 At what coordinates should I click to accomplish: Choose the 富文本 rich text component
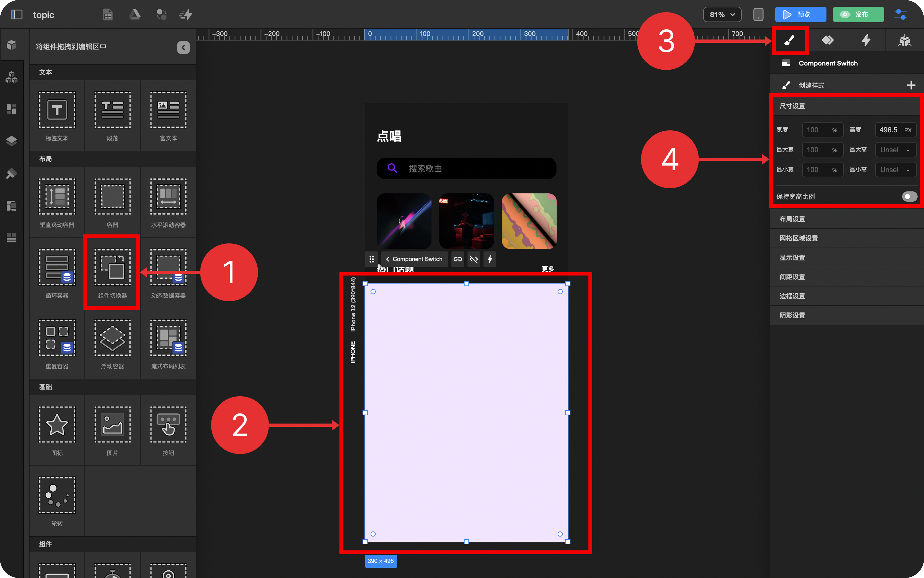click(x=168, y=116)
